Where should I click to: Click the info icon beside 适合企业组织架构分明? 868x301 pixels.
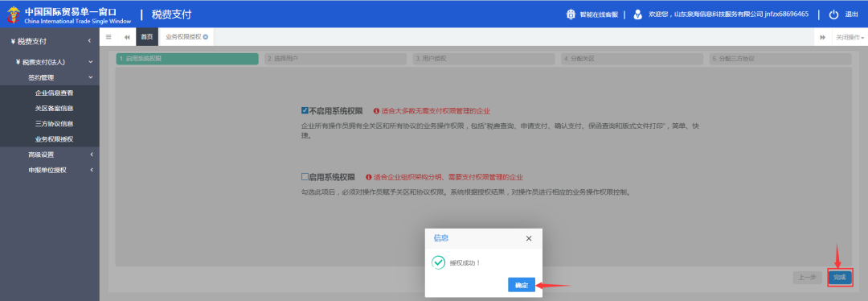click(369, 177)
